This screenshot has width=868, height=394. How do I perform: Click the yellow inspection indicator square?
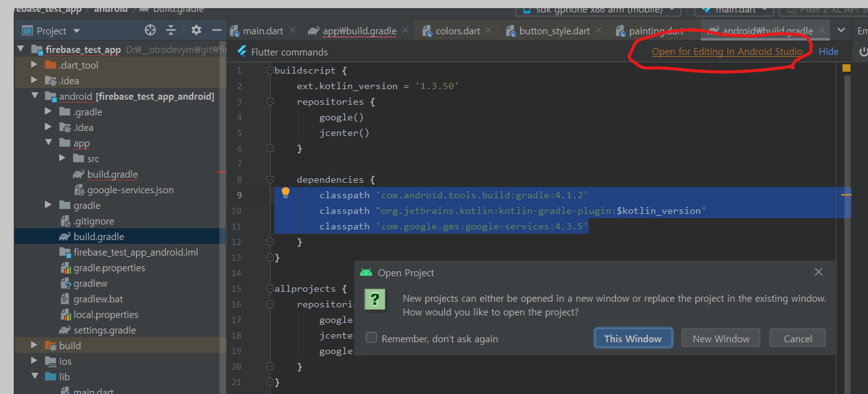point(846,68)
